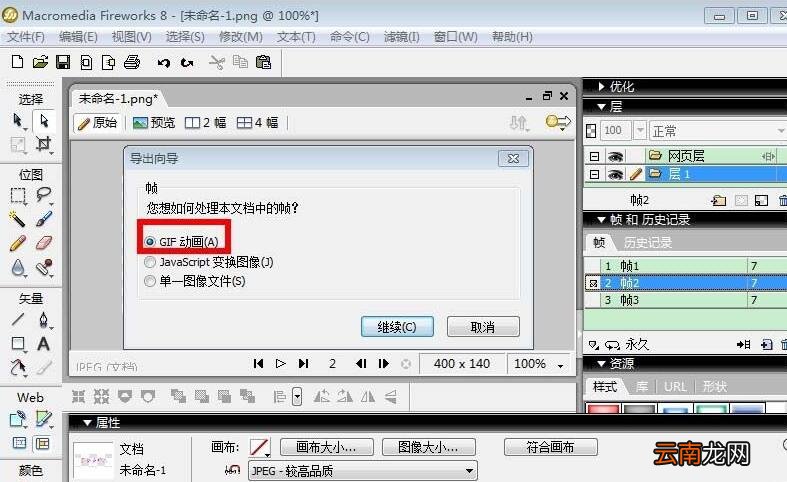Viewport: 787px width, 482px height.
Task: Switch to the 4 幅 view tab
Action: click(257, 123)
